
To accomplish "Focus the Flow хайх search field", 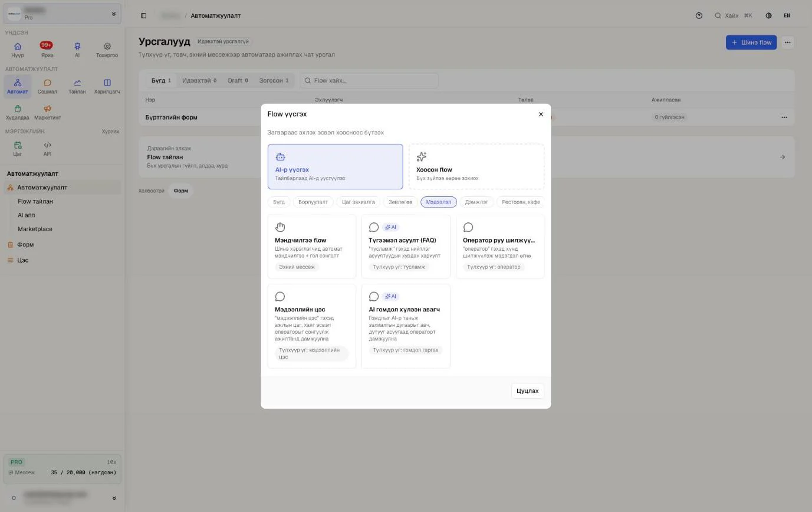I will pos(369,81).
